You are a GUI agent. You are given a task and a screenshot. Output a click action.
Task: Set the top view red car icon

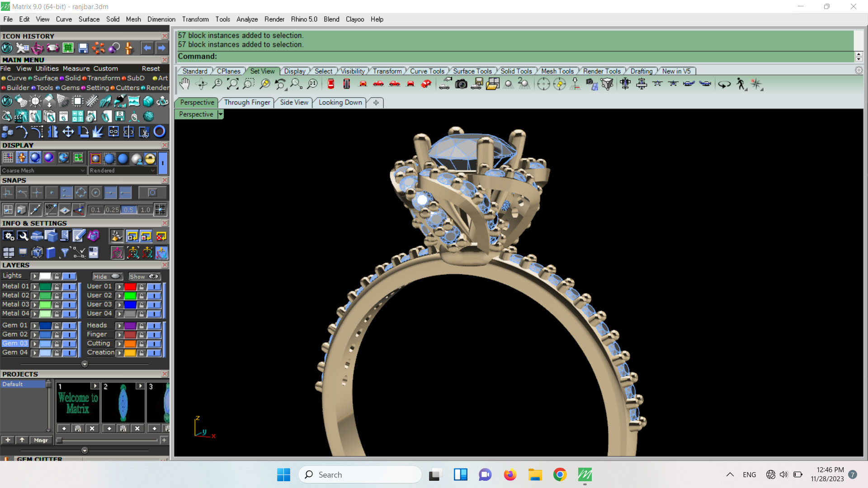point(331,84)
